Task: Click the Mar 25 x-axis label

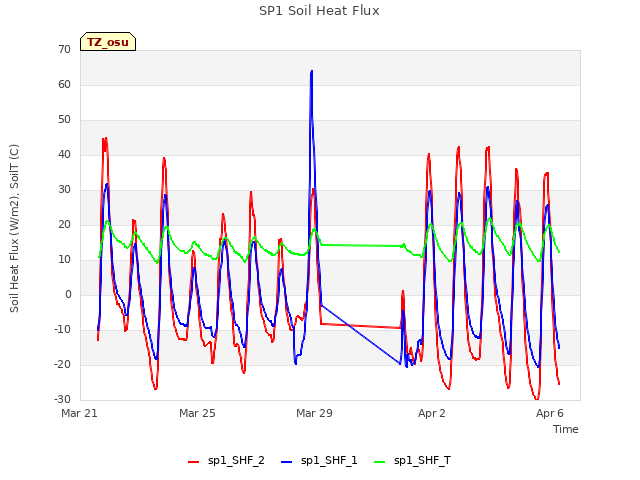Action: point(197,413)
